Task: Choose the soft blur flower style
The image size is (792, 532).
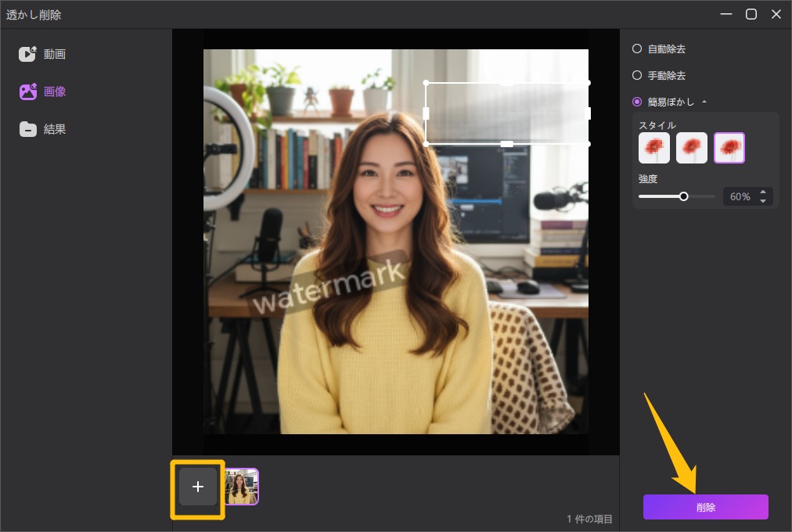Action: [x=692, y=148]
